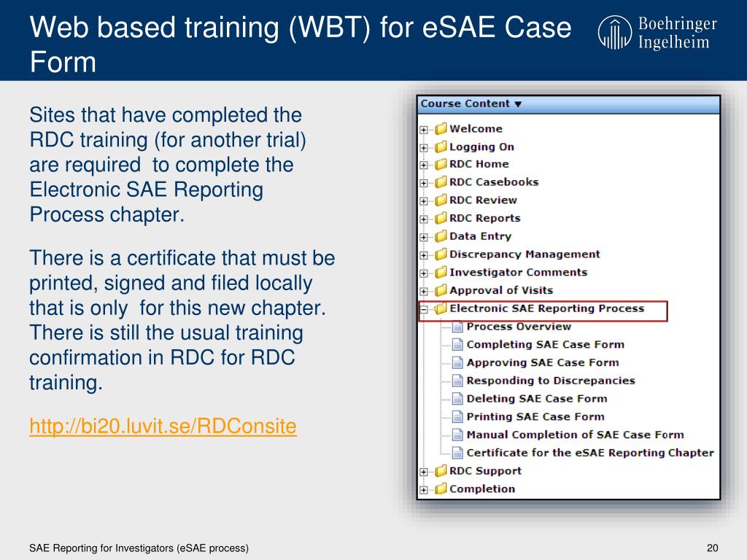Image resolution: width=747 pixels, height=560 pixels.
Task: Click the RDC Reports folder icon
Action: (x=441, y=218)
